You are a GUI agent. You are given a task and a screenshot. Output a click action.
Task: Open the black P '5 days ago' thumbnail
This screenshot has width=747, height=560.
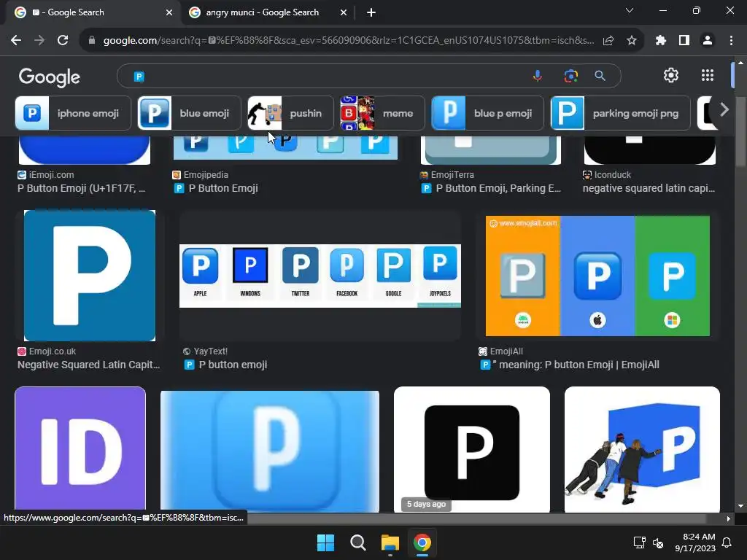pos(472,449)
